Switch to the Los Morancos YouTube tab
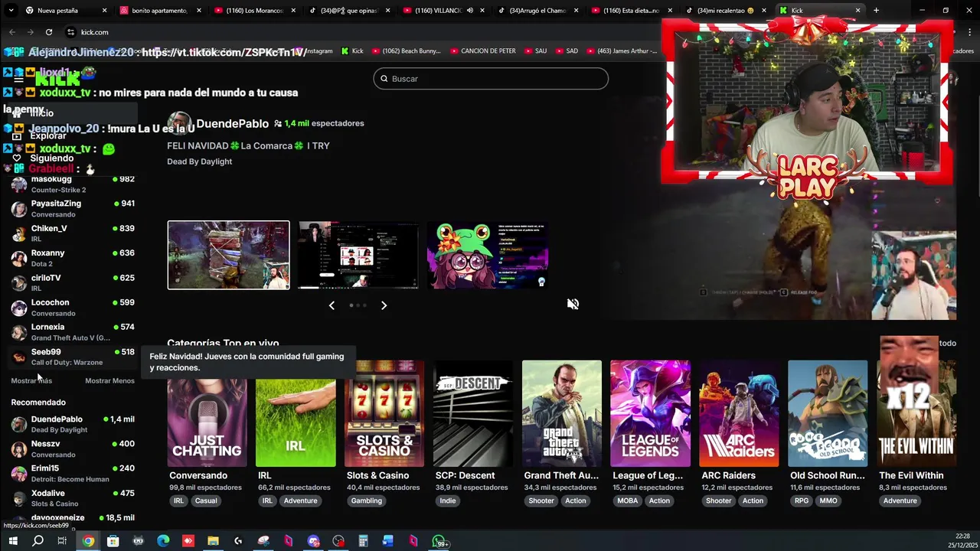980x551 pixels. click(x=254, y=11)
